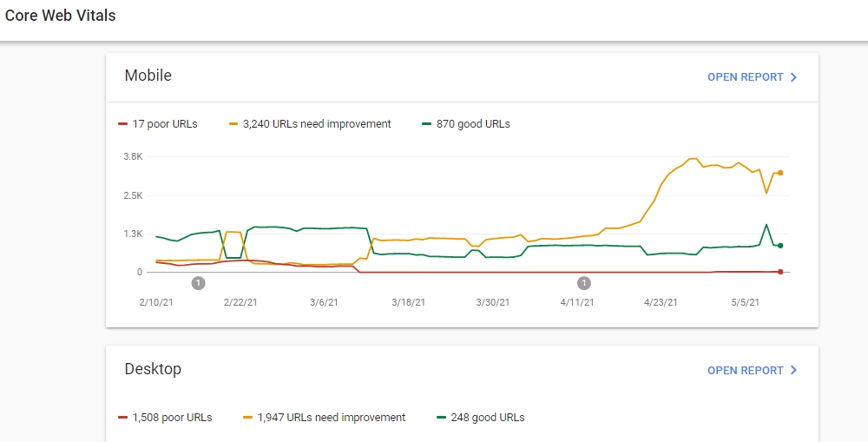
Task: Click the green endpoint dot on Mobile chart
Action: (780, 246)
